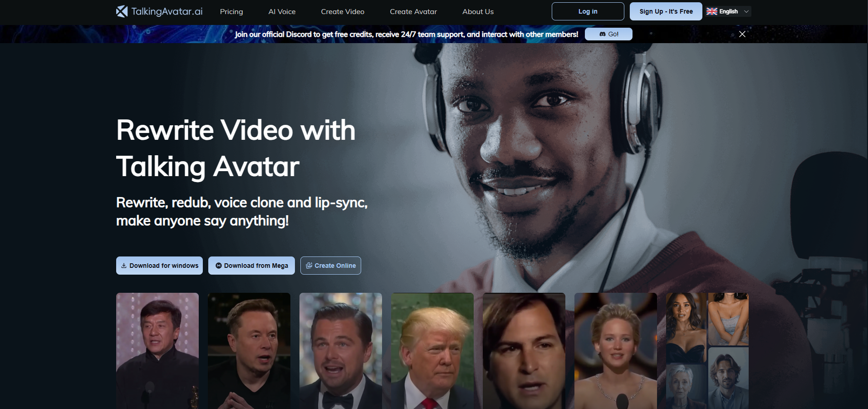Image resolution: width=868 pixels, height=409 pixels.
Task: Click the Mega logo icon
Action: pyautogui.click(x=218, y=266)
